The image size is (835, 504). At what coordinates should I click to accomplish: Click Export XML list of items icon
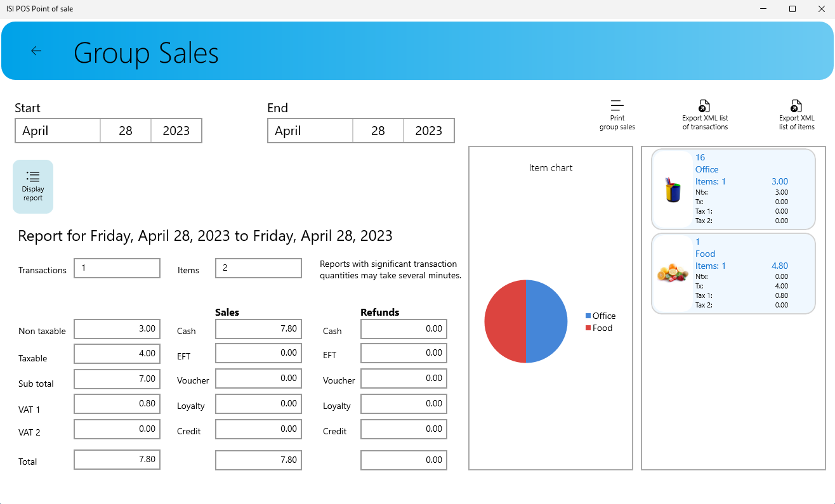pyautogui.click(x=796, y=106)
